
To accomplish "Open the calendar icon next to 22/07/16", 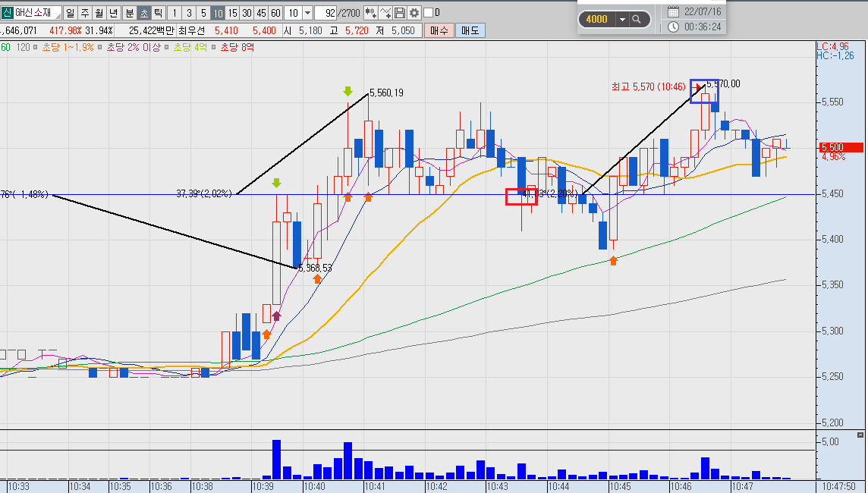I will [673, 11].
